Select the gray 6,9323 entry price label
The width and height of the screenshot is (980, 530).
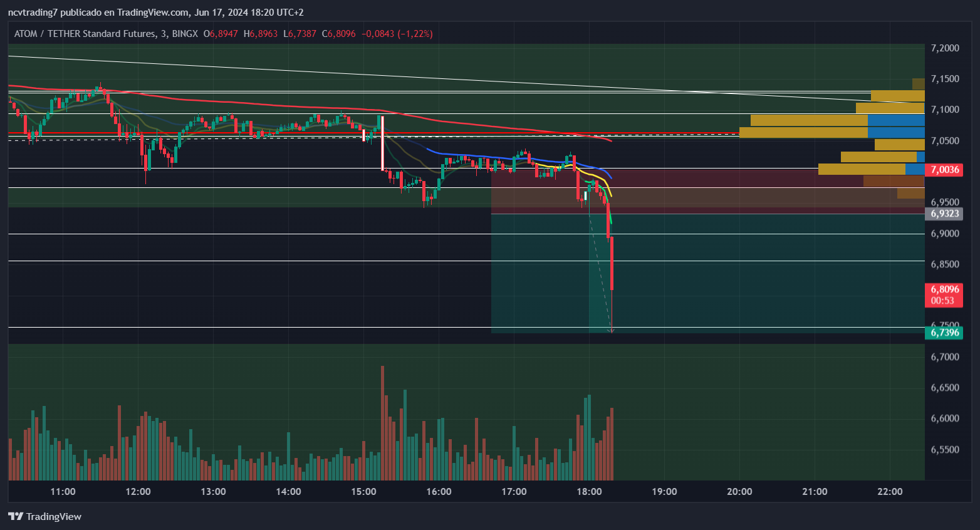click(944, 214)
